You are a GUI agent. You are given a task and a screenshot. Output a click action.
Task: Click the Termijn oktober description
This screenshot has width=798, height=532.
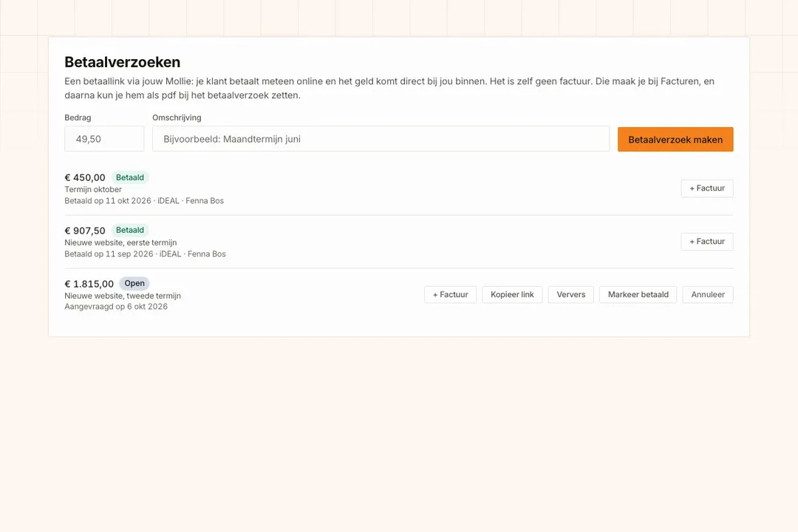point(93,189)
